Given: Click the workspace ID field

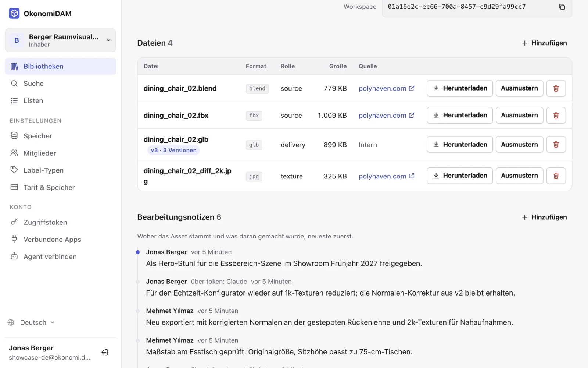Looking at the screenshot, I should coord(477,7).
